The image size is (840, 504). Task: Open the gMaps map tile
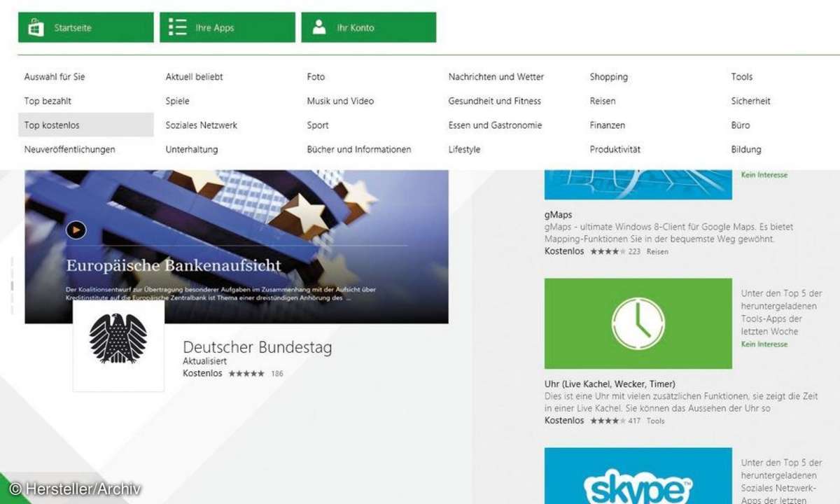tap(638, 185)
